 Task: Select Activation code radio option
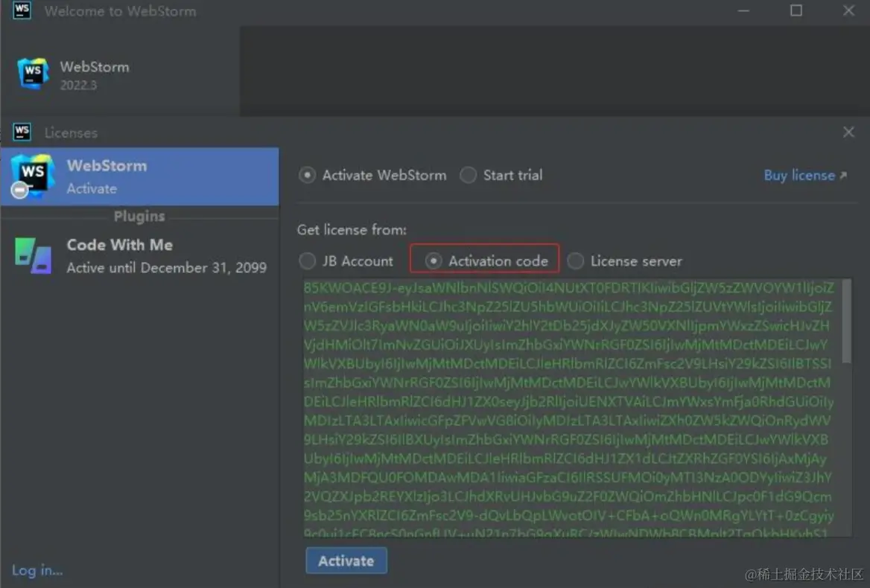pos(434,261)
